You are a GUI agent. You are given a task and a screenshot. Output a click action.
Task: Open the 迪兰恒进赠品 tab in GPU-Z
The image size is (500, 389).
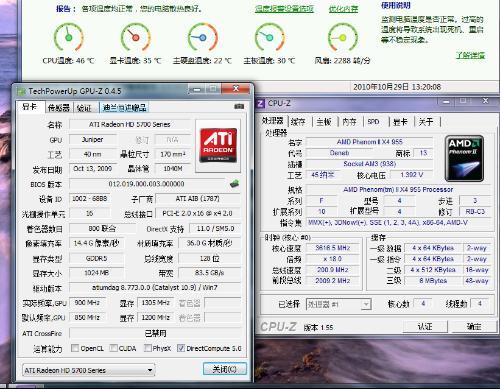124,108
